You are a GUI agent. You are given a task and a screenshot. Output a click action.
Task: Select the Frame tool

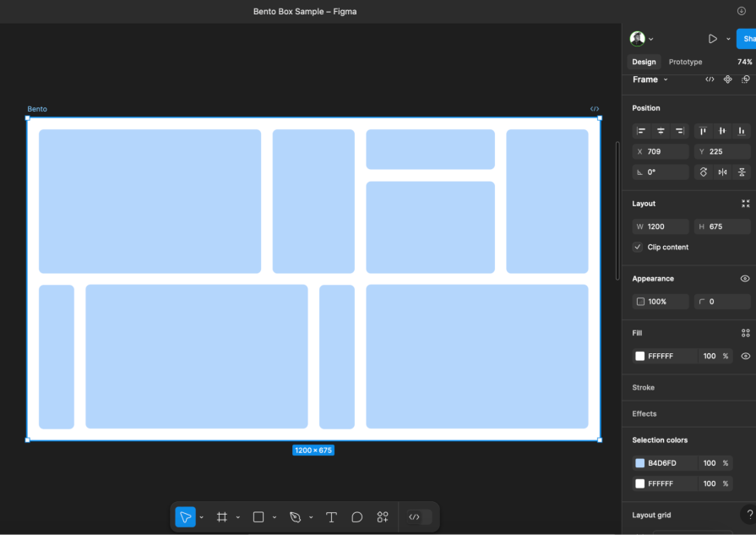point(222,516)
